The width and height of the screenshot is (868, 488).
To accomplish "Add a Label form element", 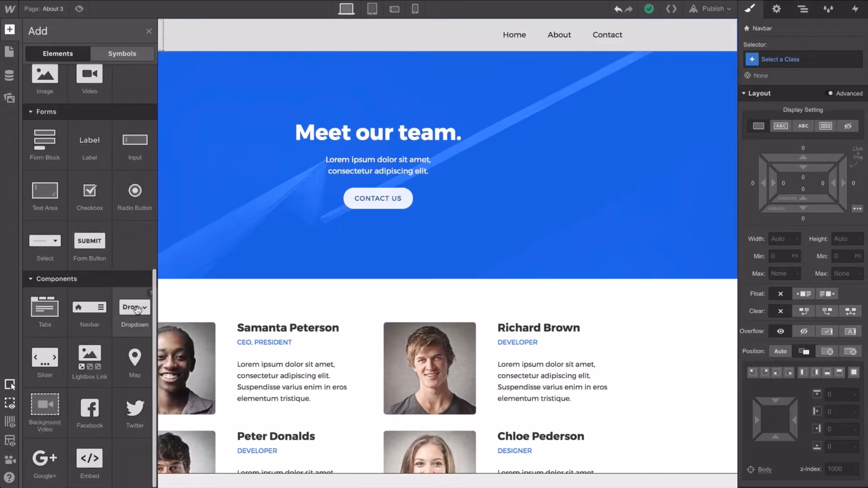I will 89,145.
